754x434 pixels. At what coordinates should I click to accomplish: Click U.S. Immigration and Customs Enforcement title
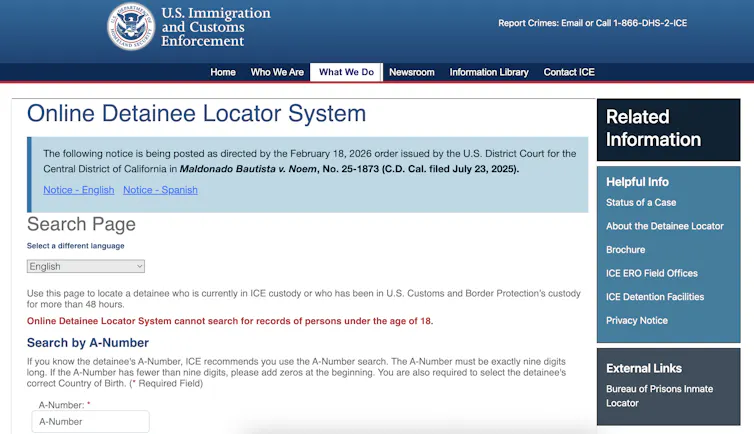(215, 27)
